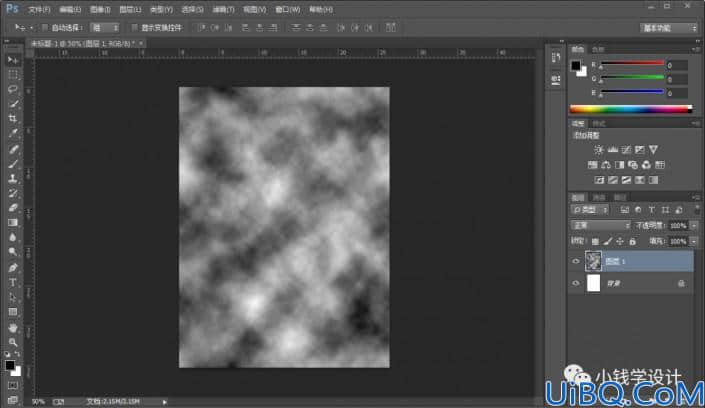Viewport: 705px width, 408px height.
Task: Select the Healing Brush tool
Action: coord(13,149)
